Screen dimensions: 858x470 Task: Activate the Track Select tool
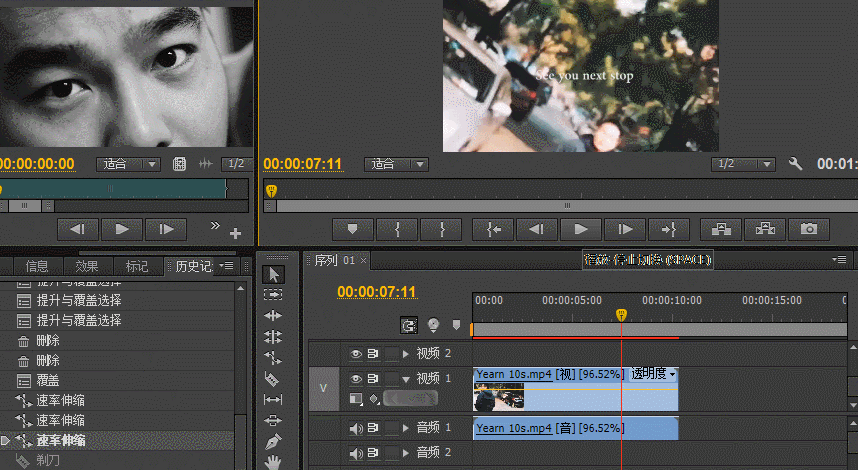click(273, 295)
